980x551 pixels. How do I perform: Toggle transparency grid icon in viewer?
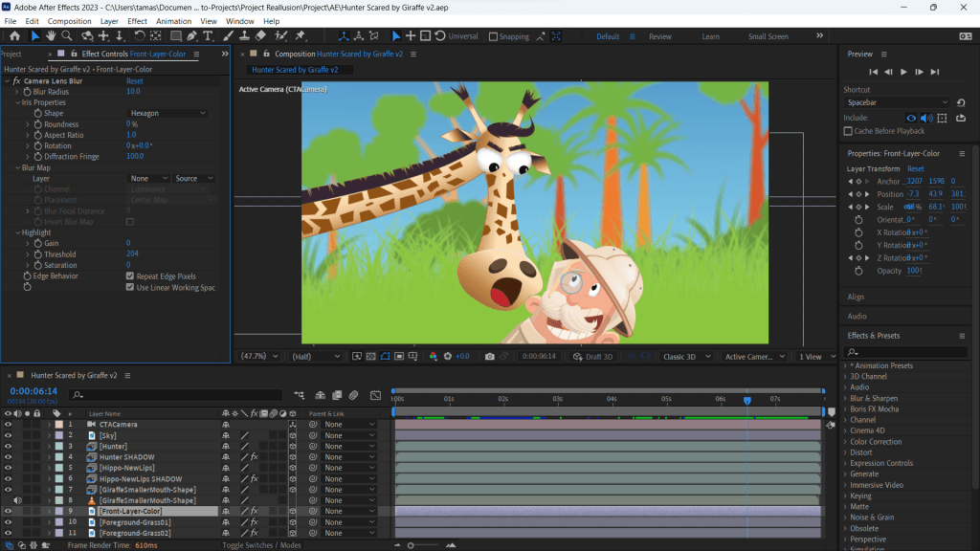(x=370, y=357)
